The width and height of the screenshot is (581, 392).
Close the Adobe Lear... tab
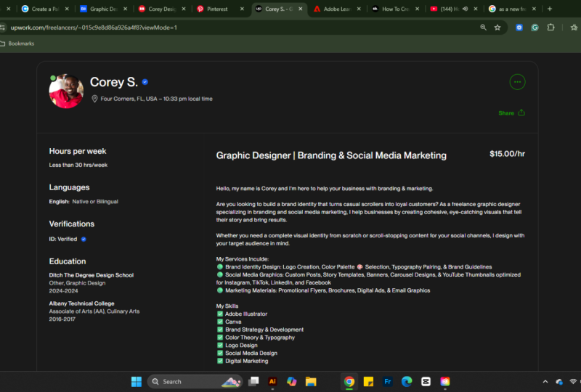[x=359, y=9]
